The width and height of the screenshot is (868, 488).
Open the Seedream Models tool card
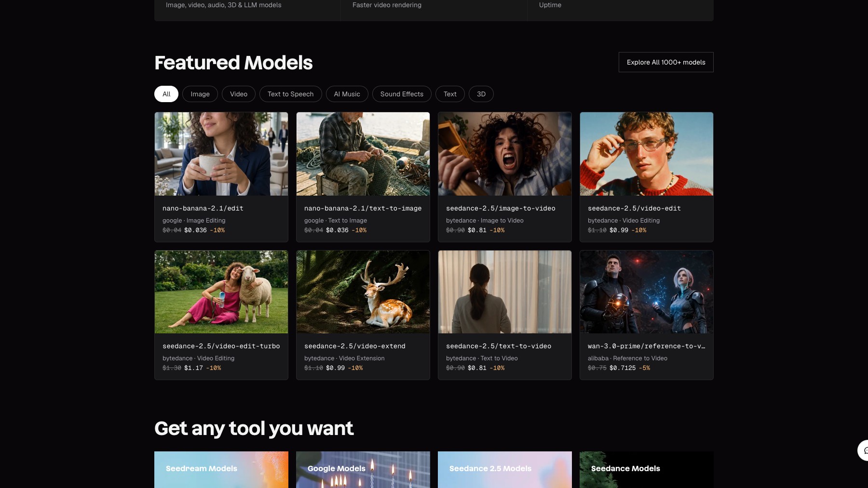221,470
